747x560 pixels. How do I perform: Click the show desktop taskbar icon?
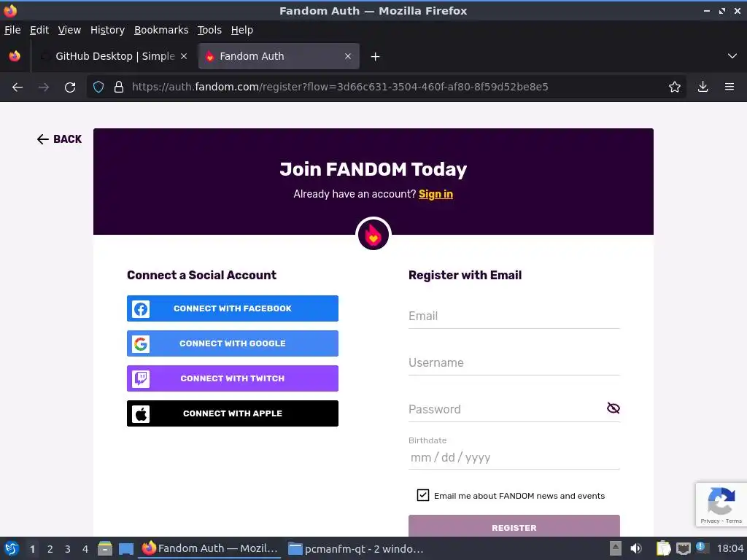point(125,548)
